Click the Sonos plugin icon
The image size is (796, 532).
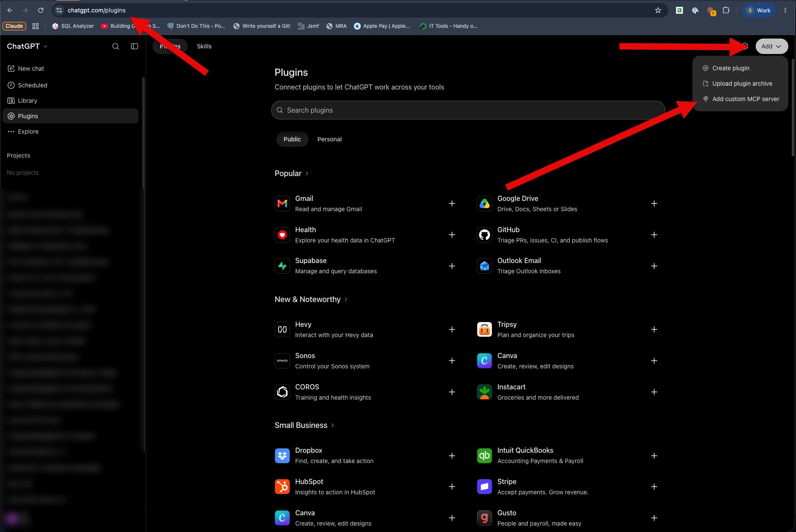click(x=282, y=361)
